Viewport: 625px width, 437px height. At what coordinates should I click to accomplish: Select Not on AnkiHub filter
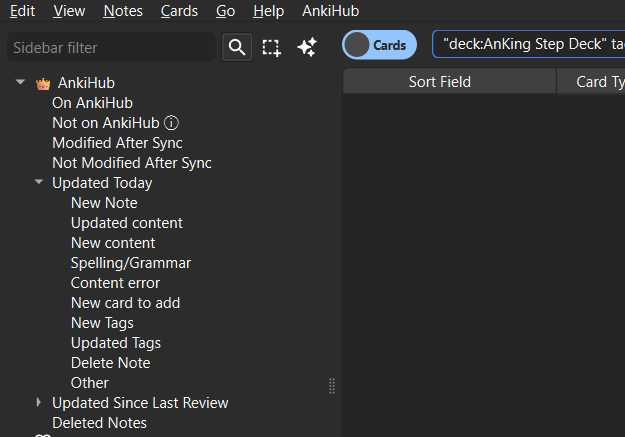click(x=106, y=123)
